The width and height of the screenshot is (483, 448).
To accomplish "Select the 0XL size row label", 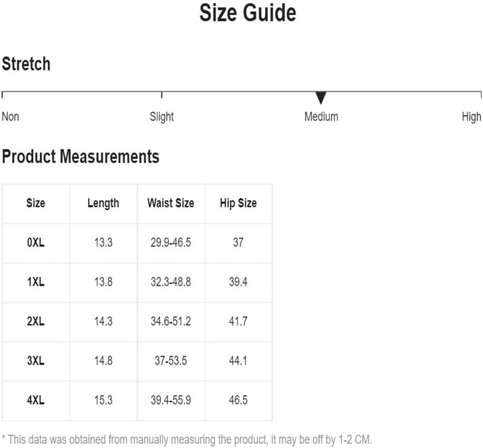I will [x=36, y=243].
